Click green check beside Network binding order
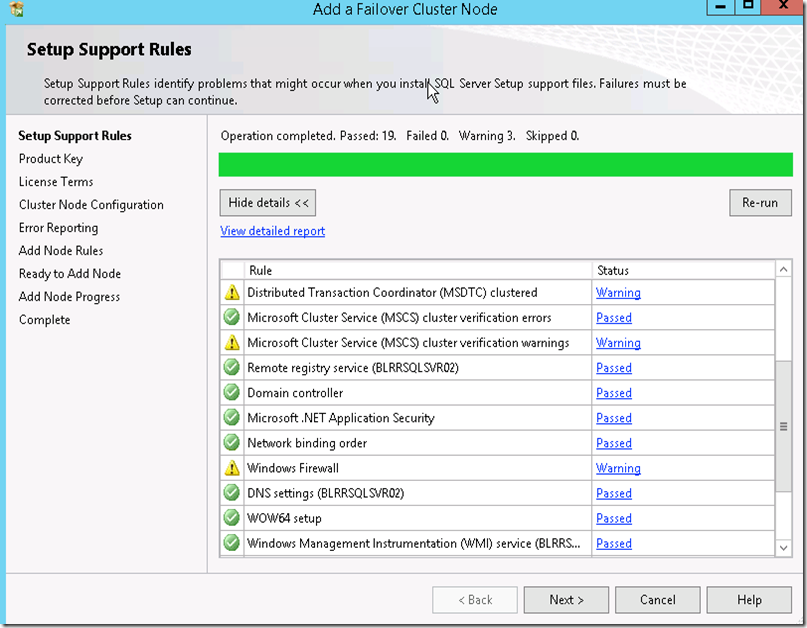Image resolution: width=807 pixels, height=628 pixels. tap(232, 443)
